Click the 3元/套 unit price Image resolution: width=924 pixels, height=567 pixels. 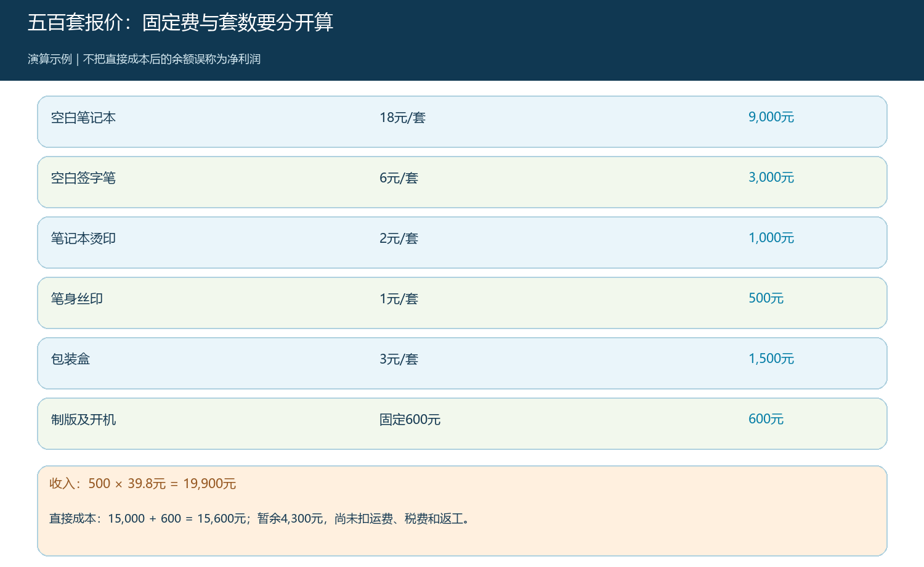tap(399, 359)
